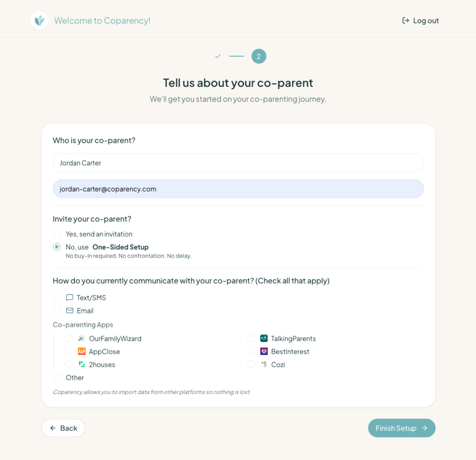Screen dimensions: 476x460
Task: Click the OurFamilyWizard app icon
Action: pos(81,338)
